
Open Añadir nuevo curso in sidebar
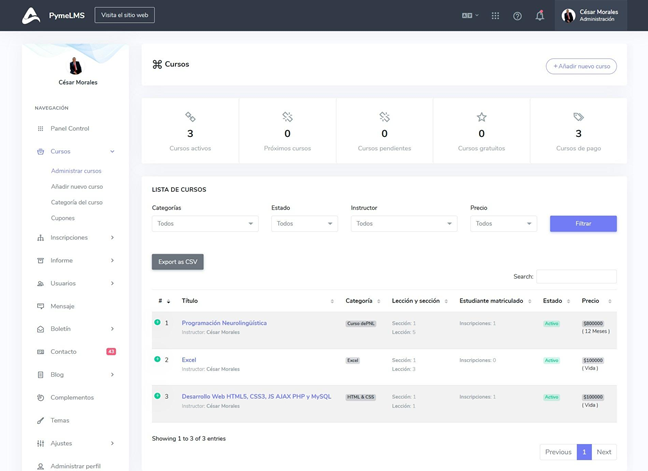pos(77,187)
